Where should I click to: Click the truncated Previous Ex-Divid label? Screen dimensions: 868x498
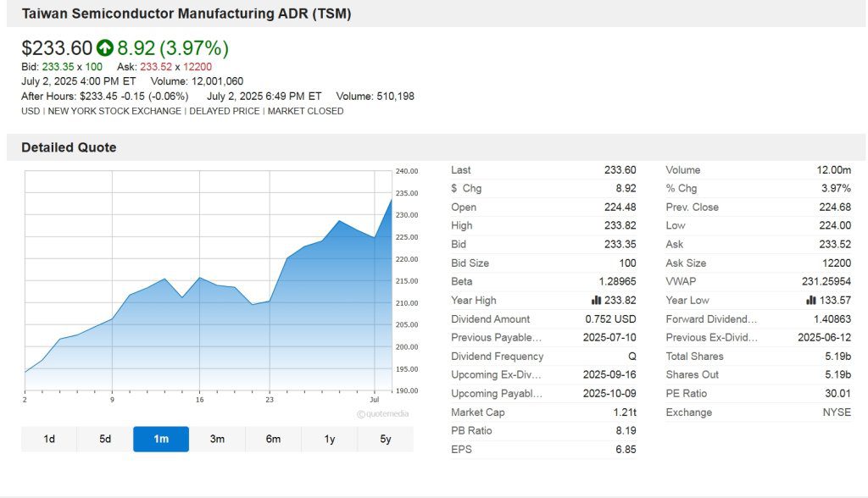[711, 338]
